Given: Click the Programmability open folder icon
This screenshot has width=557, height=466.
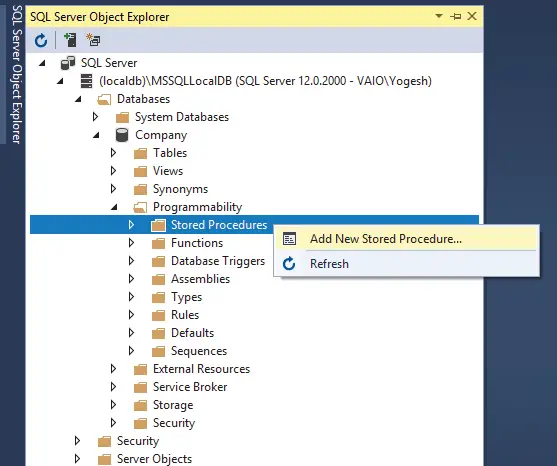Looking at the screenshot, I should pos(140,207).
